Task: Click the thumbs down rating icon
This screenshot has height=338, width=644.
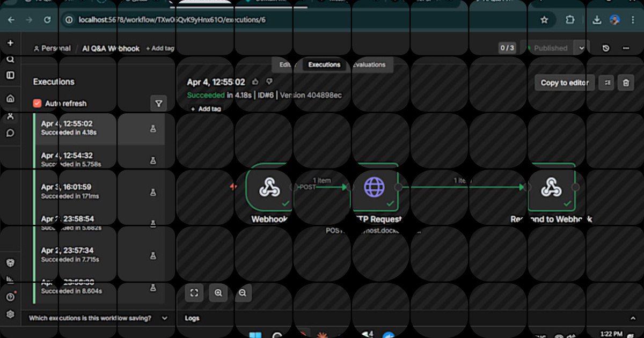Action: click(x=269, y=82)
